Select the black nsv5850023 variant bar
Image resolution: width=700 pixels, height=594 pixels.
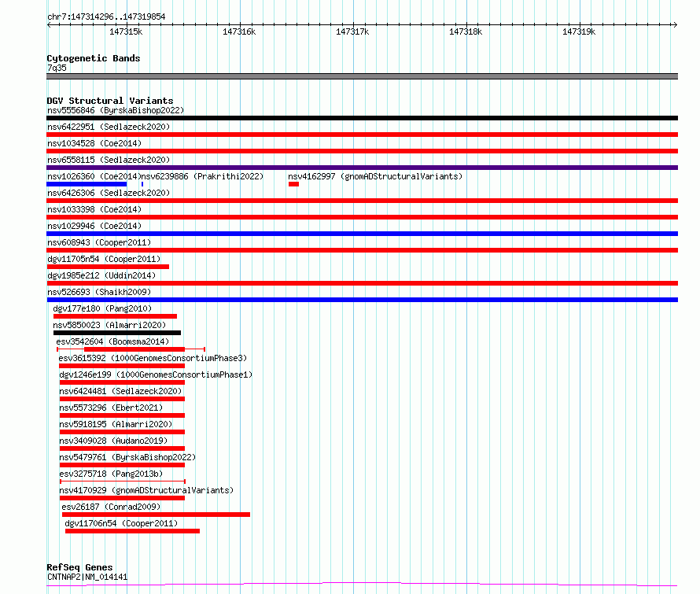(x=117, y=333)
